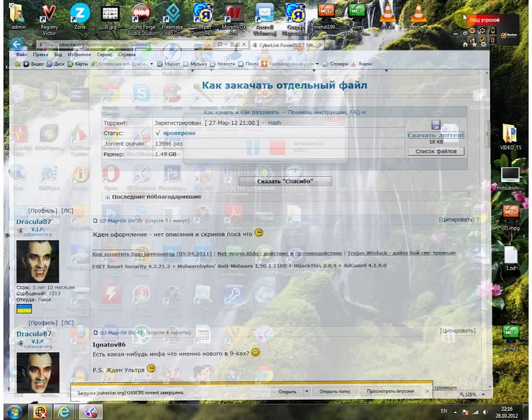Viewport: 532px width, 420px height.
Task: Open the Вид menu
Action: click(x=58, y=54)
